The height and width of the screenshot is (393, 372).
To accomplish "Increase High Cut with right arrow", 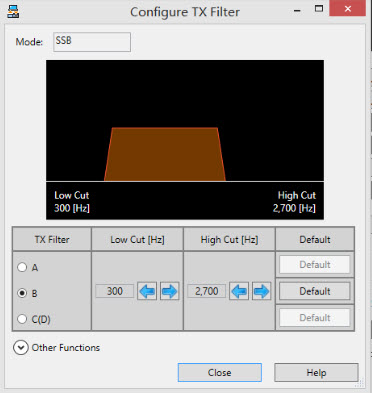I will coord(261,291).
